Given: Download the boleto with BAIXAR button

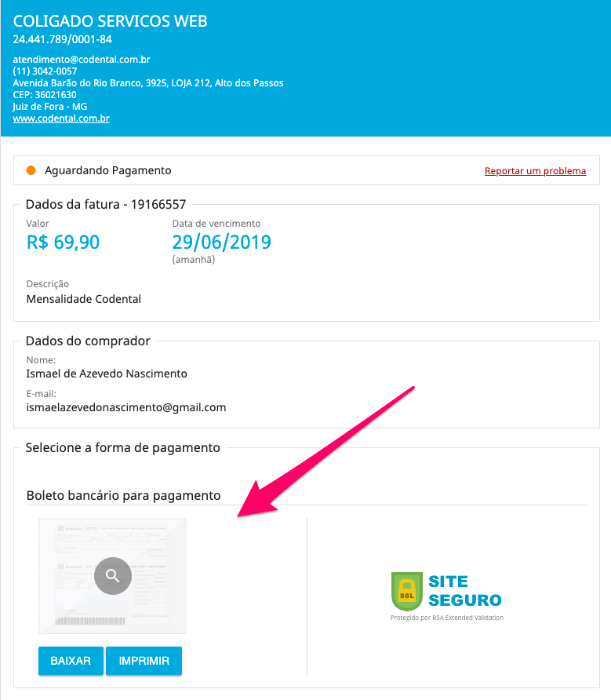Looking at the screenshot, I should [71, 661].
